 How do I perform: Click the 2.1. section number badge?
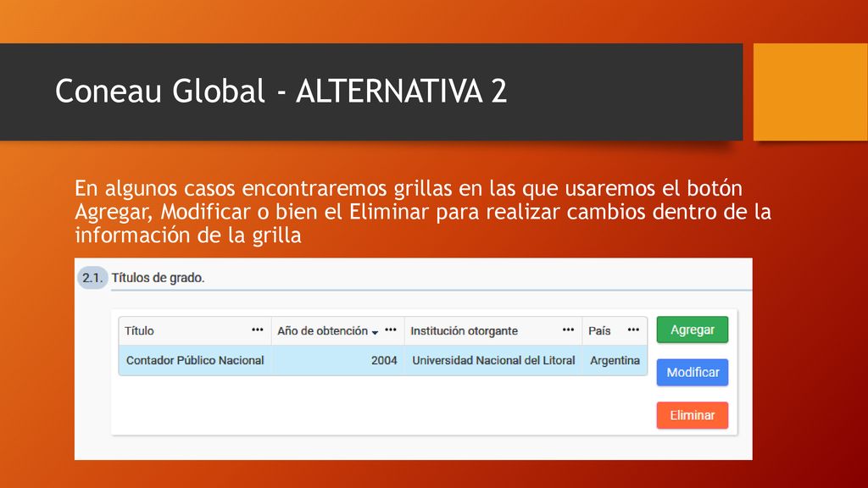coord(92,278)
